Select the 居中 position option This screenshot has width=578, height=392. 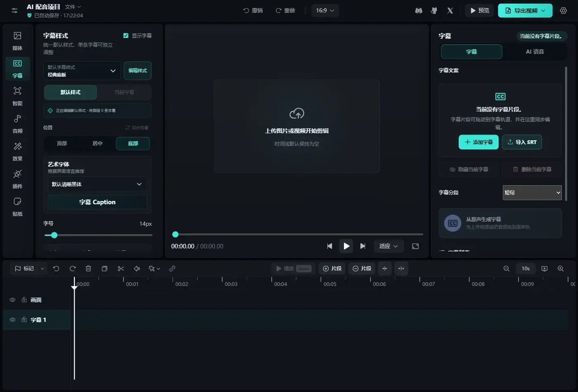pos(97,144)
